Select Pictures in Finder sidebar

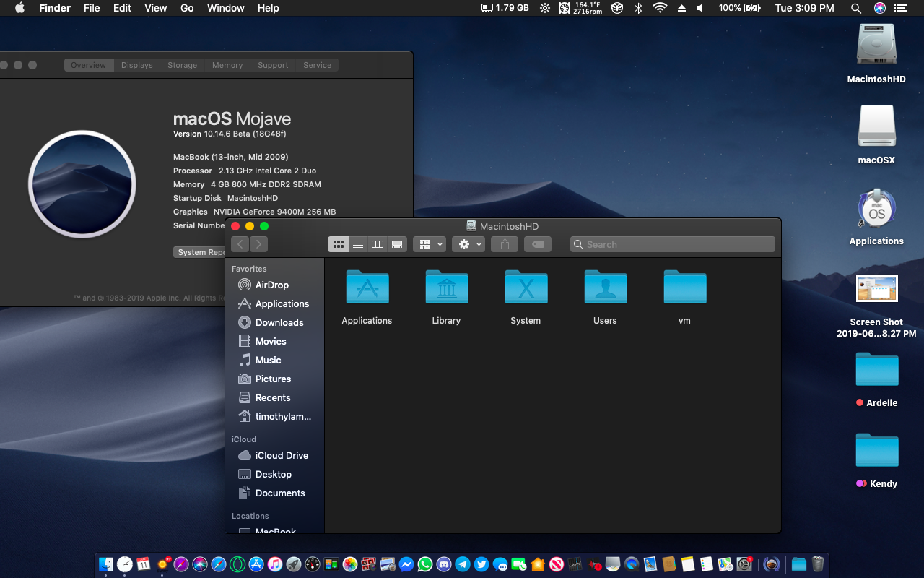tap(264, 379)
